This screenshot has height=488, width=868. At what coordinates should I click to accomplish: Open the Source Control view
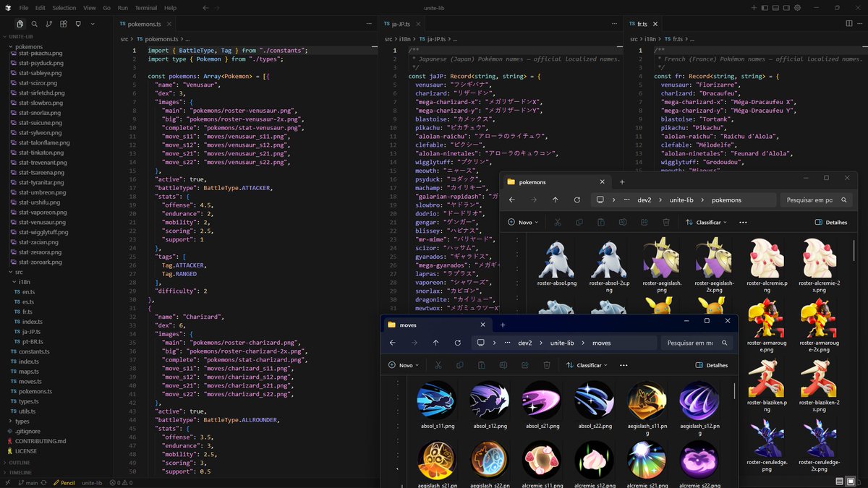tap(48, 24)
